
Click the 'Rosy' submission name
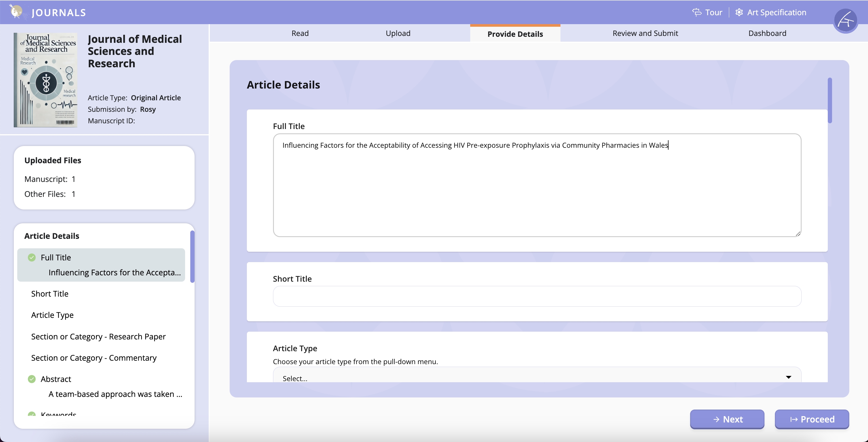pos(147,109)
